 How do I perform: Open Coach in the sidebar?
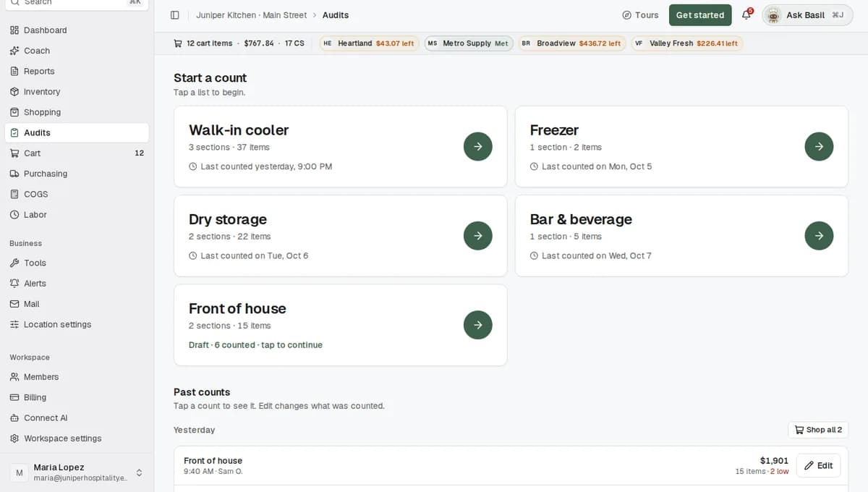(x=77, y=51)
